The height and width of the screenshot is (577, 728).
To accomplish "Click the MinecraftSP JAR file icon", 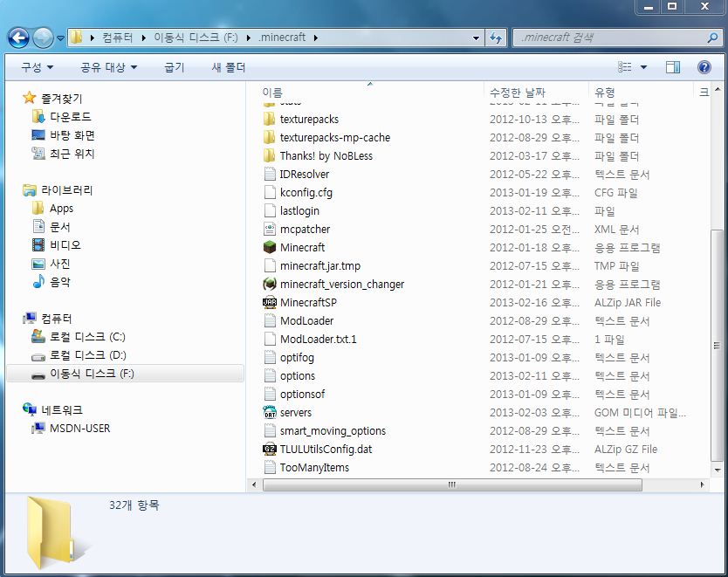I will [x=270, y=303].
